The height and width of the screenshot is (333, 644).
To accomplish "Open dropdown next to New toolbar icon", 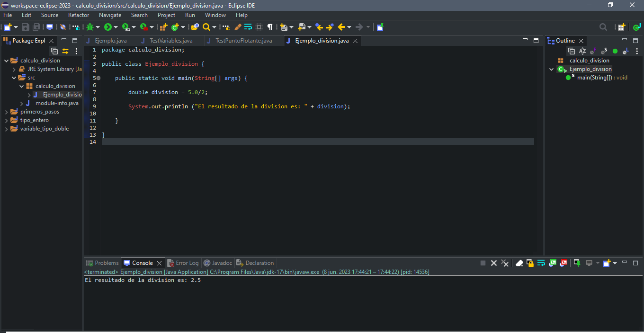I will click(16, 27).
